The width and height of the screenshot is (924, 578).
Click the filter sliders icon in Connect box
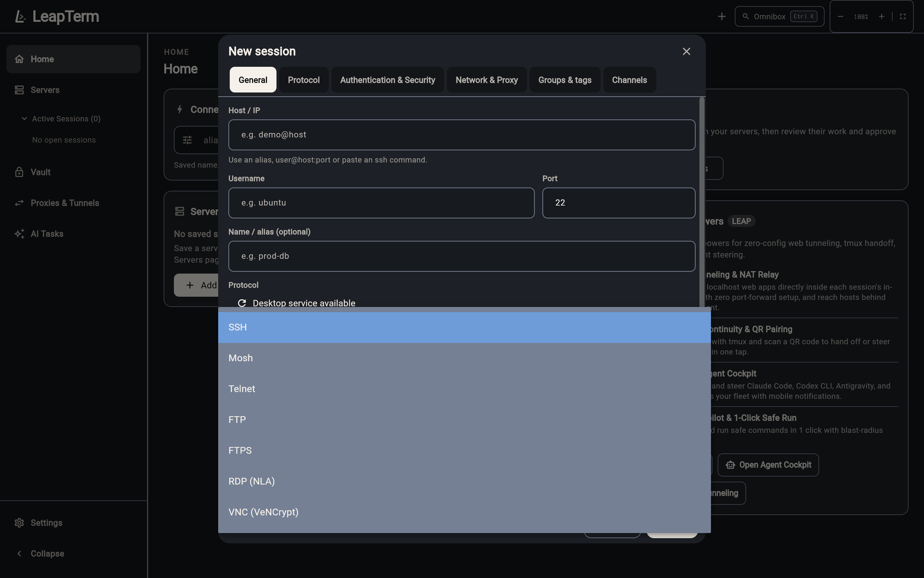click(x=187, y=140)
